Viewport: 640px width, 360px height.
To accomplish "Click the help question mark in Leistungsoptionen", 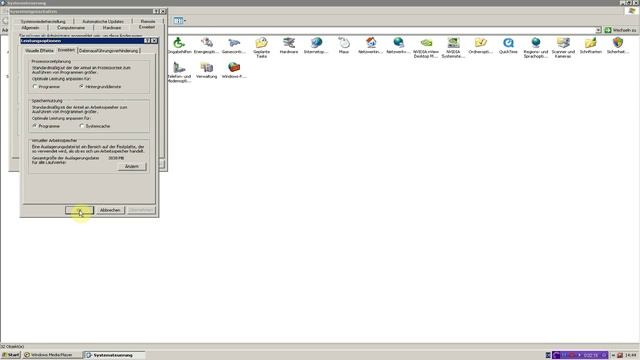I will click(x=147, y=41).
